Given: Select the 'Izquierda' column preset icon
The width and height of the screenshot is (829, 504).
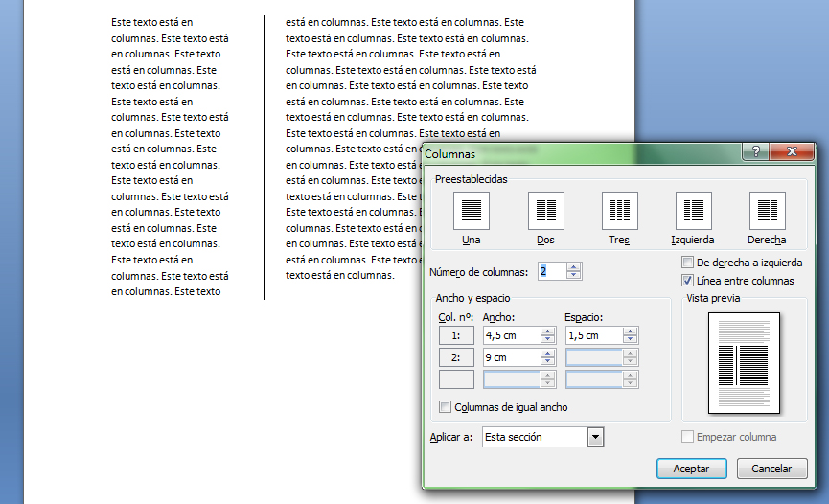Looking at the screenshot, I should 693,210.
